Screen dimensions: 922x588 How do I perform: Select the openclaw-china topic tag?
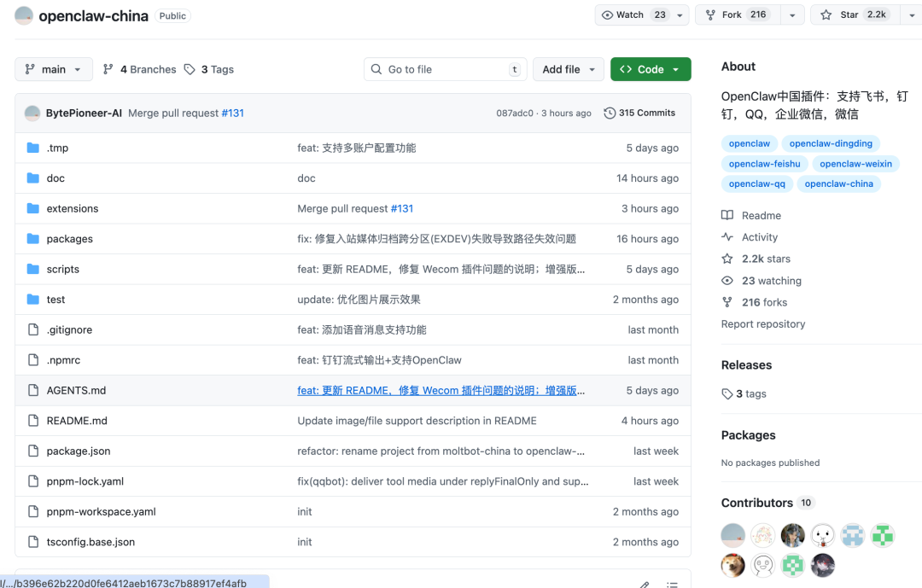click(x=838, y=183)
